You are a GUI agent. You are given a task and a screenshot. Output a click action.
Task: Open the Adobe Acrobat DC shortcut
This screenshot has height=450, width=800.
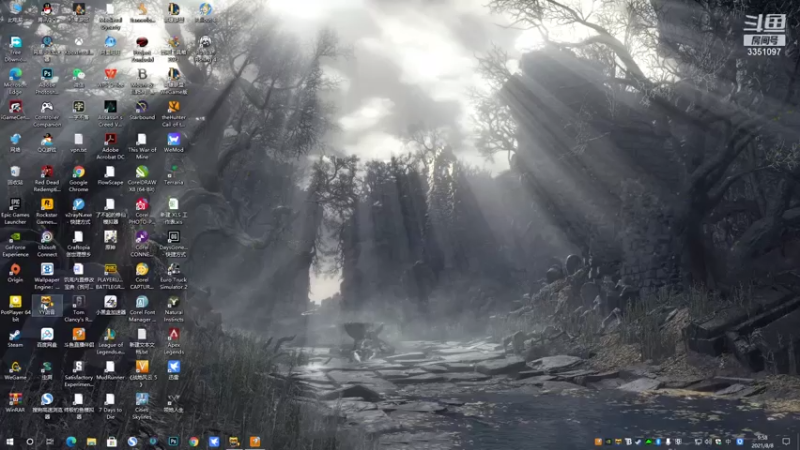pyautogui.click(x=110, y=146)
